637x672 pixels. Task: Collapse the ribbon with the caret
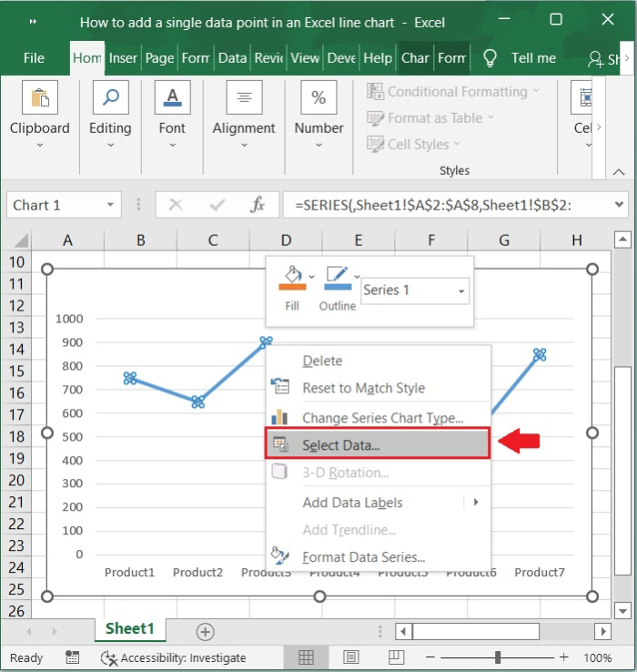click(619, 172)
